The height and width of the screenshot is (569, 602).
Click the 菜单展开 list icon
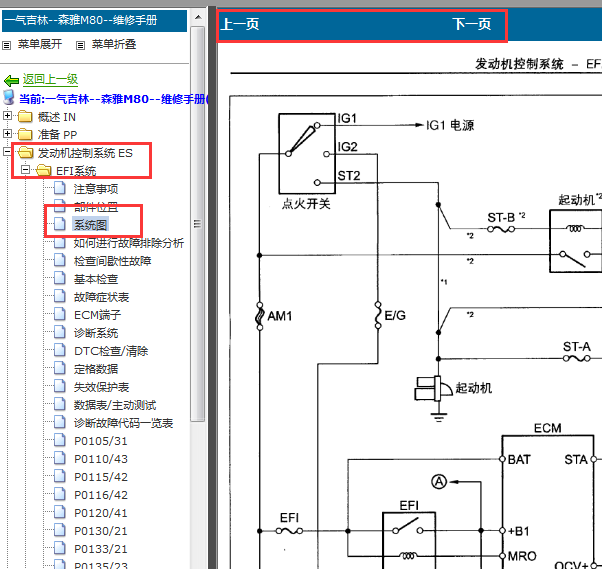coord(7,45)
